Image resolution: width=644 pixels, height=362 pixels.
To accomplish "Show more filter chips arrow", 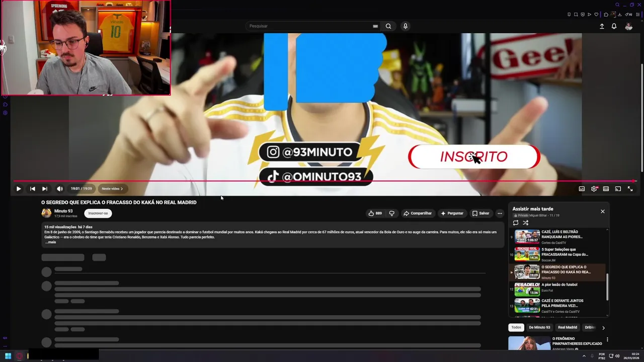I will (x=603, y=328).
